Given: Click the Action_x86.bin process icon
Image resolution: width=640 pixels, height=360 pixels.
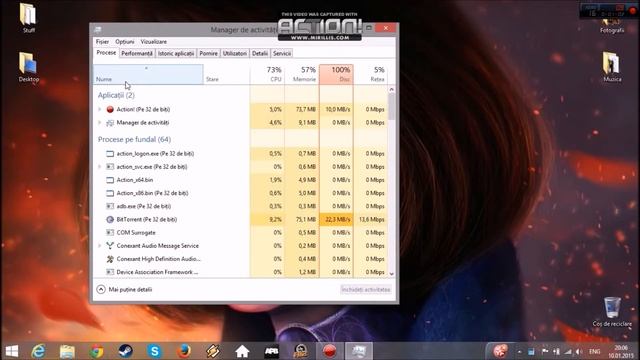Looking at the screenshot, I should [110, 193].
